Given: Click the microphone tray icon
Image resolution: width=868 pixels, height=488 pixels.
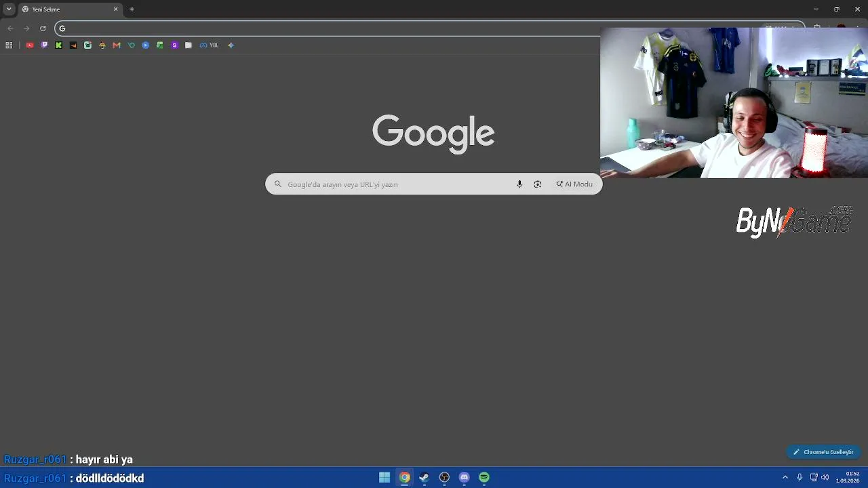Looking at the screenshot, I should tap(800, 477).
